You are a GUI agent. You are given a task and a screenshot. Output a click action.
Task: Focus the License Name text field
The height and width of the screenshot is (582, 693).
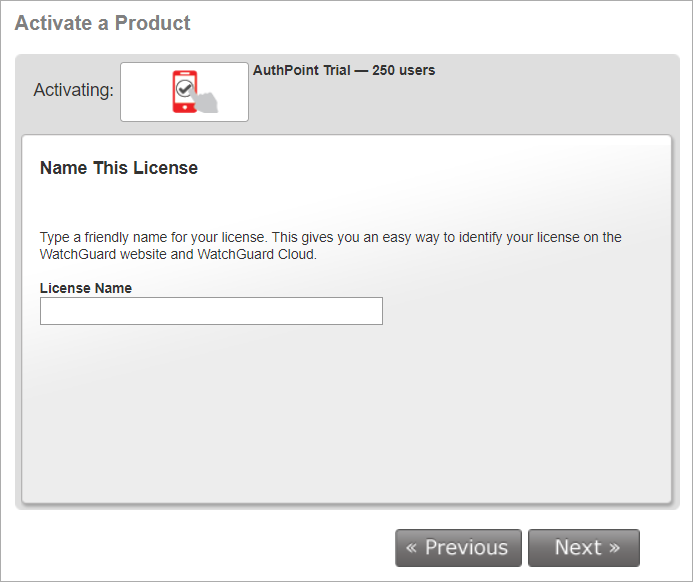click(x=211, y=311)
